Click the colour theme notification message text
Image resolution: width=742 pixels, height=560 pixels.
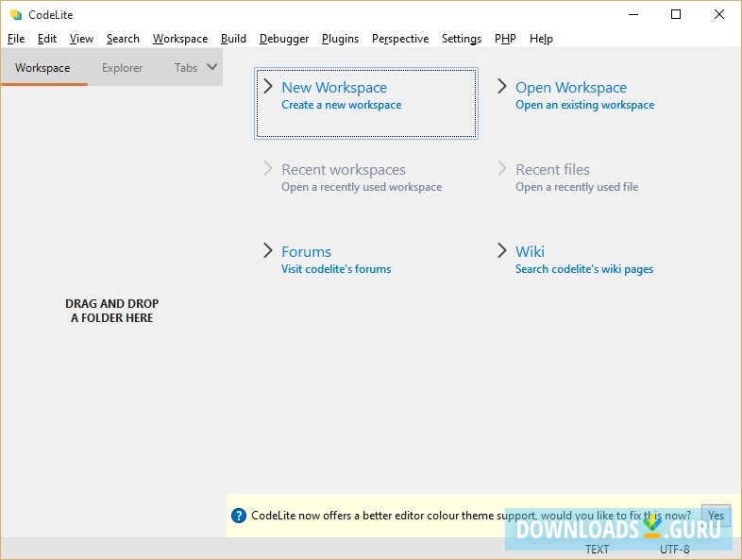[471, 516]
